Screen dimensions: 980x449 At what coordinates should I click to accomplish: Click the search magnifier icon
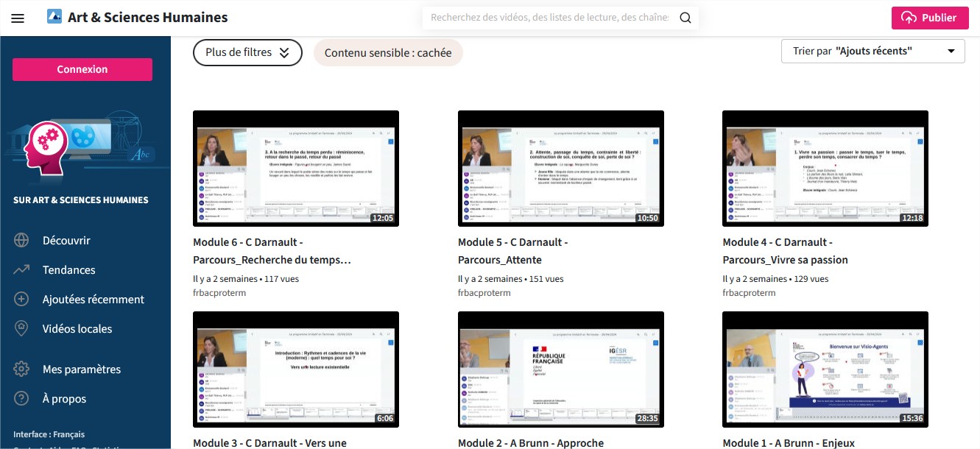pos(685,18)
